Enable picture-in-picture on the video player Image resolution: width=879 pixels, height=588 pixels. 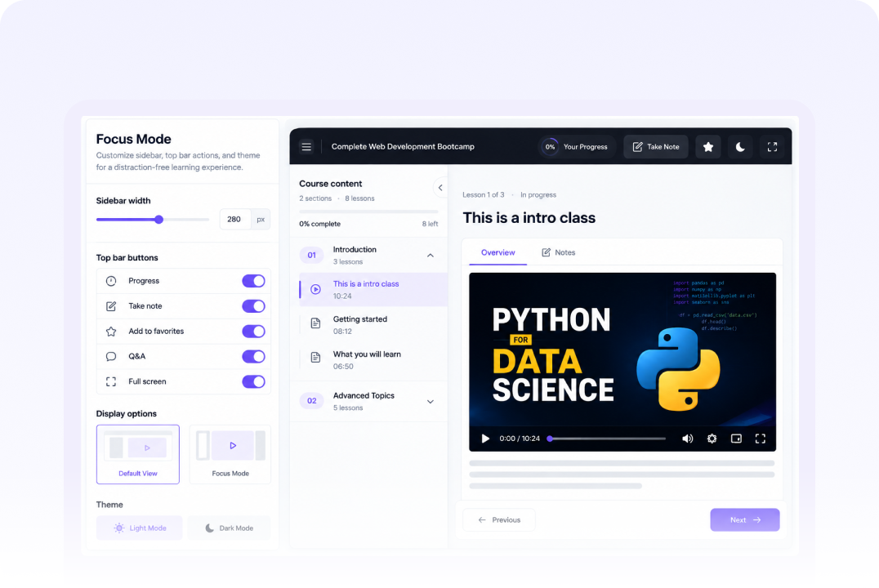(736, 439)
